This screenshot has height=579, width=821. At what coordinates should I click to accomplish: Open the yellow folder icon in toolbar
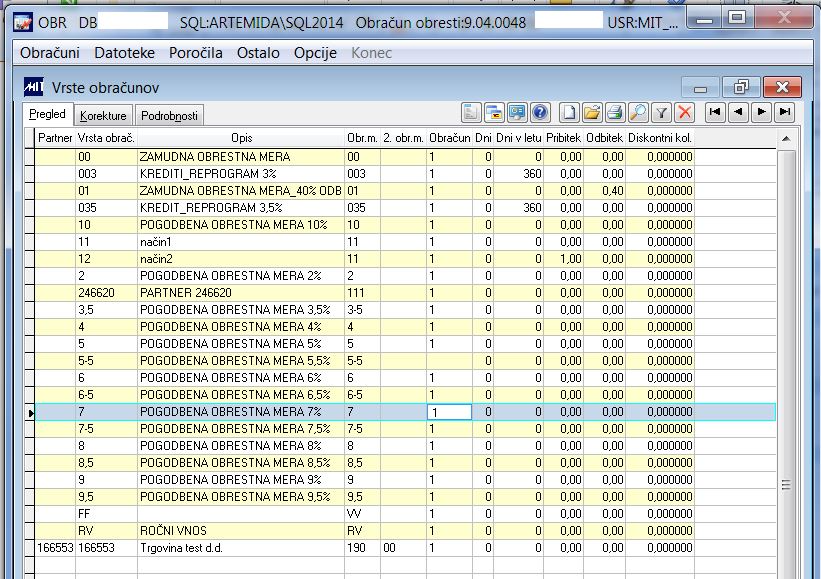[x=591, y=112]
